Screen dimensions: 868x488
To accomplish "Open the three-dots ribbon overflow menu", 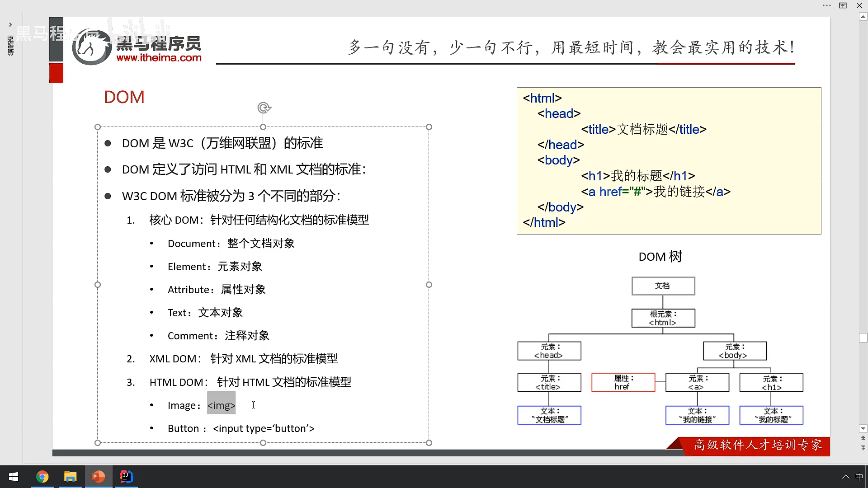I will pos(827,5).
